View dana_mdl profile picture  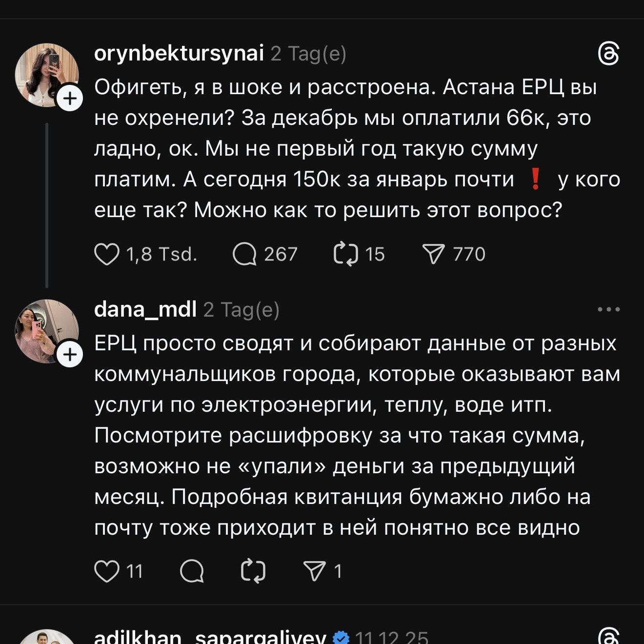46,330
